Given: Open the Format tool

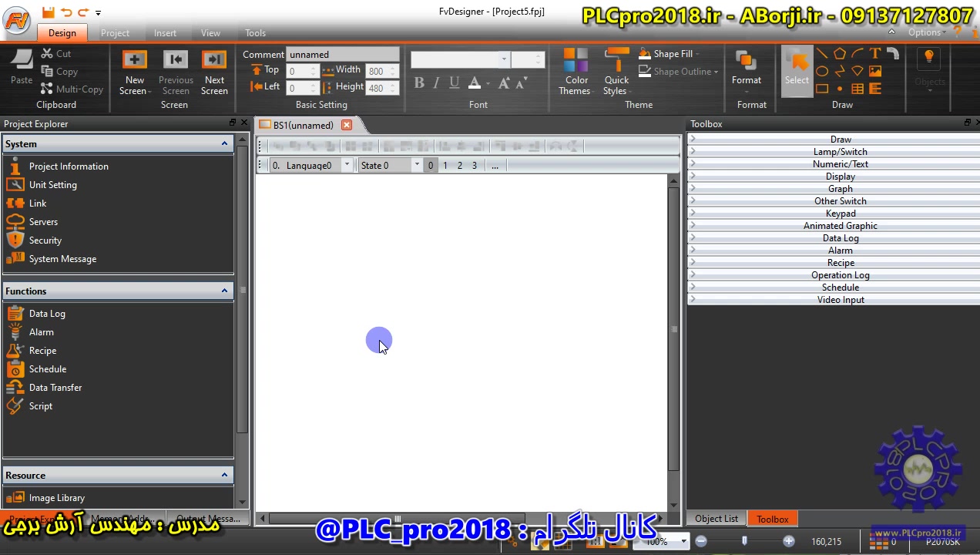Looking at the screenshot, I should click(x=746, y=68).
